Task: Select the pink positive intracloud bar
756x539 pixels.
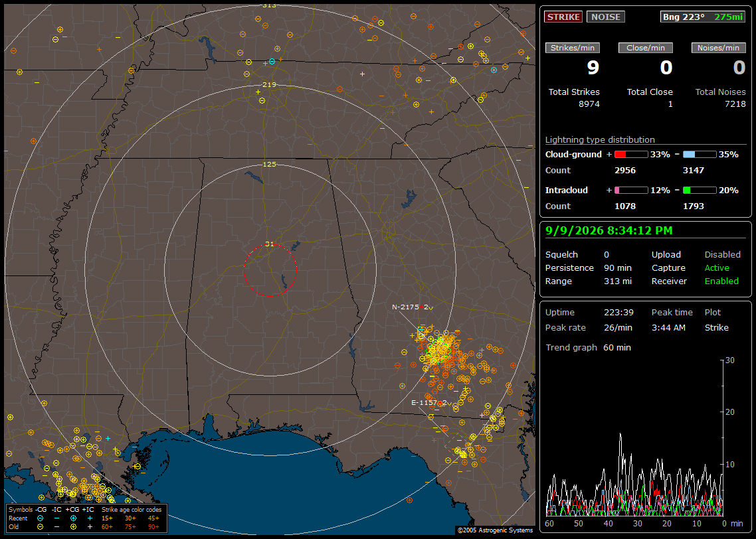Action: [631, 191]
